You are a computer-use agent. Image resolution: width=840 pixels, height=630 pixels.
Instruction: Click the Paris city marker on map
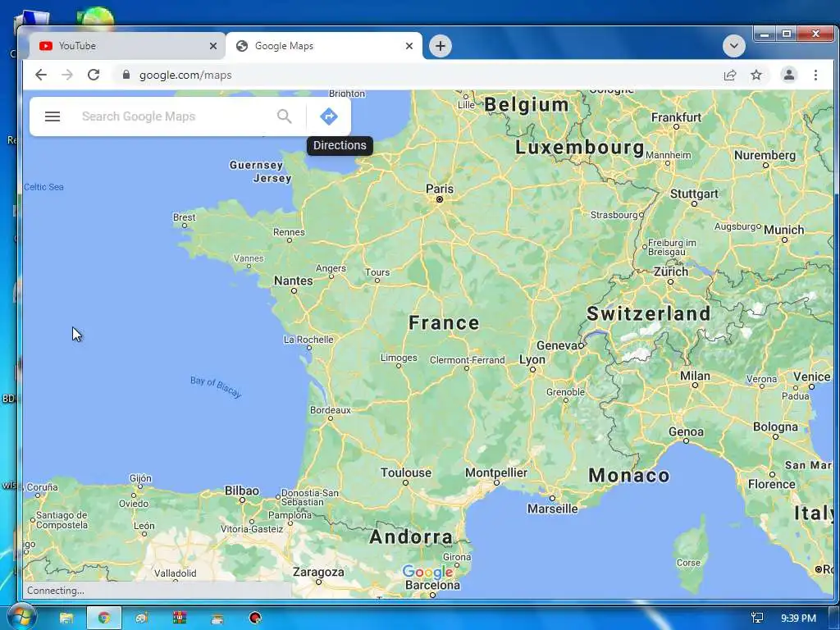click(x=440, y=199)
